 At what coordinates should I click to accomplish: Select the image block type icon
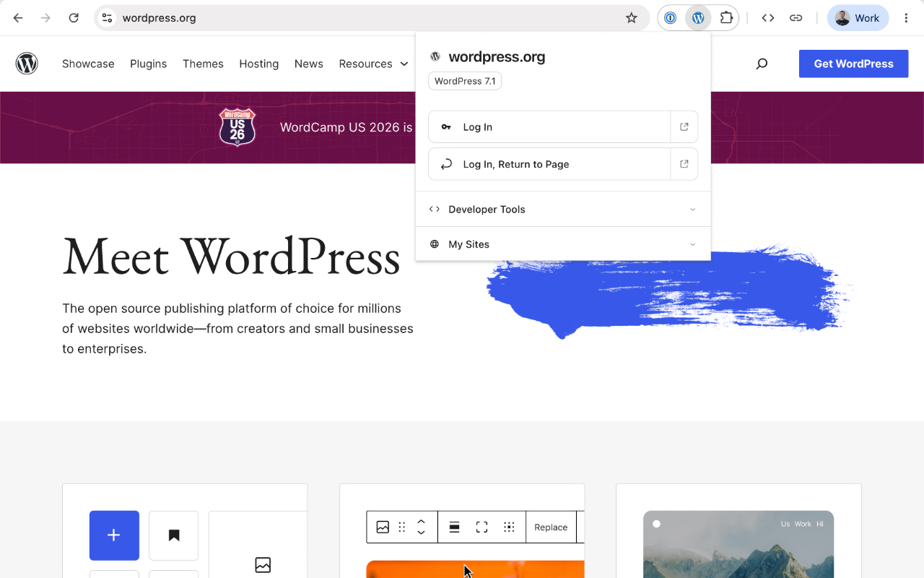(383, 527)
